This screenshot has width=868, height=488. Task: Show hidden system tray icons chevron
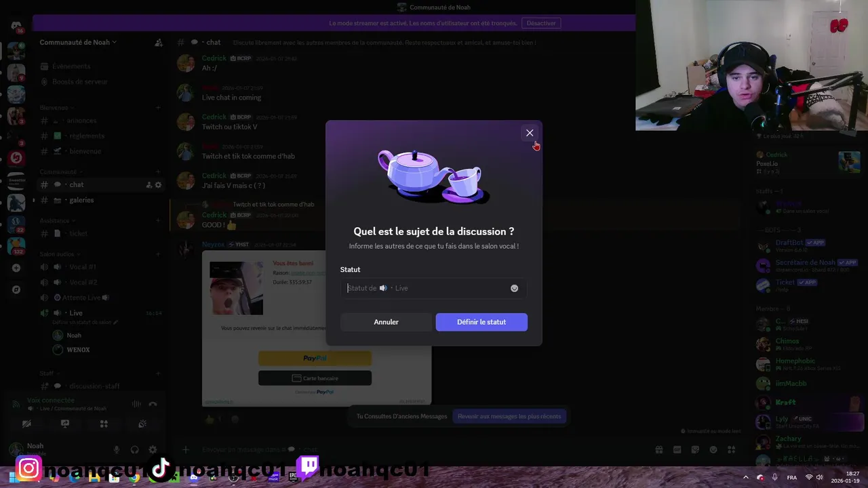click(745, 477)
